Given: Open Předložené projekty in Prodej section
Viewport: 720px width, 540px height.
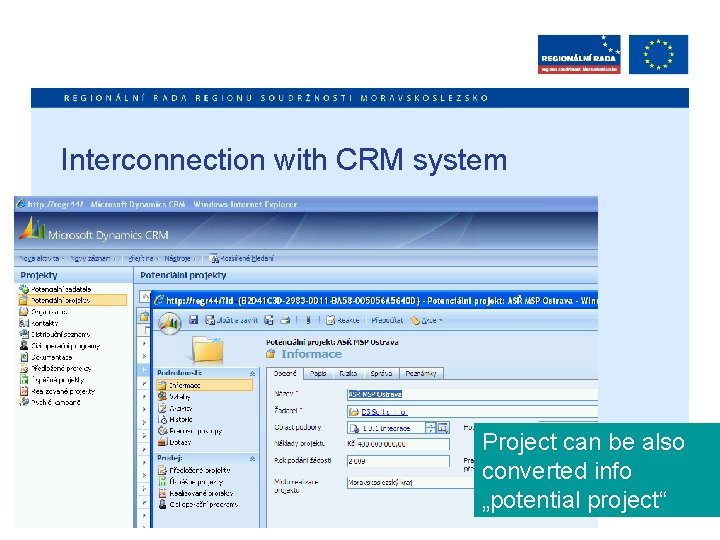Looking at the screenshot, I should point(200,470).
